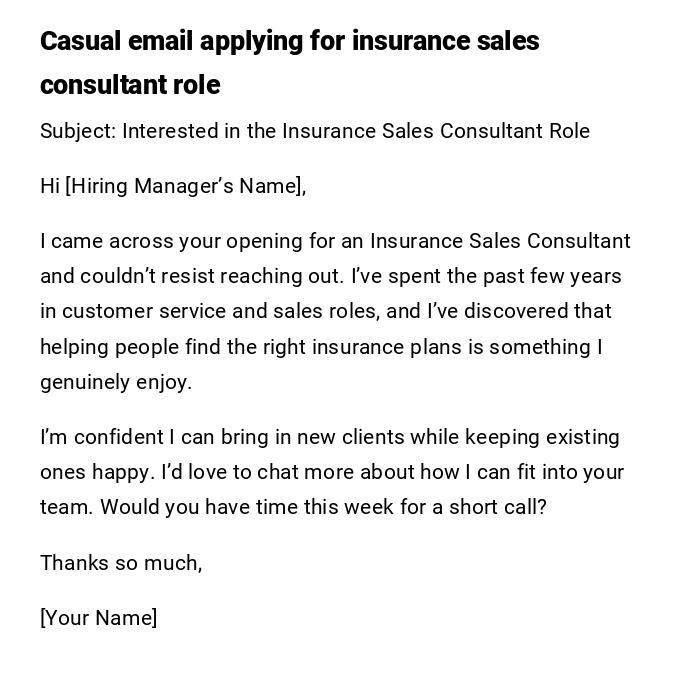The height and width of the screenshot is (680, 700).
Task: Click the line starting "I came across your opening"
Action: pyautogui.click(x=335, y=242)
